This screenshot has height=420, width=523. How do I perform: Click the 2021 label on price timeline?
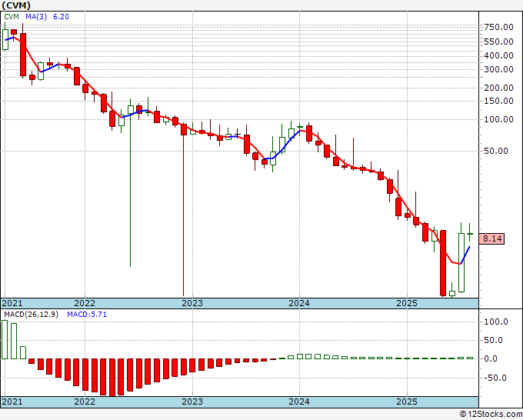[x=12, y=303]
